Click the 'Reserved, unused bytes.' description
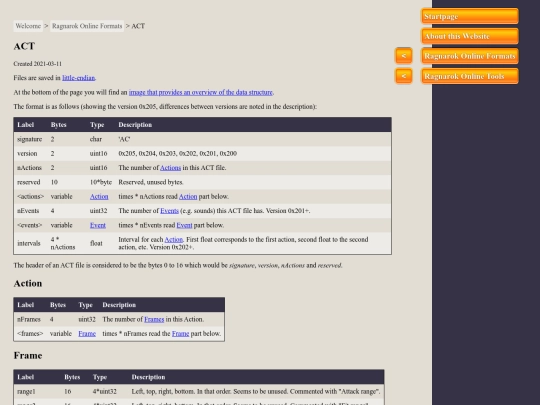 (151, 182)
